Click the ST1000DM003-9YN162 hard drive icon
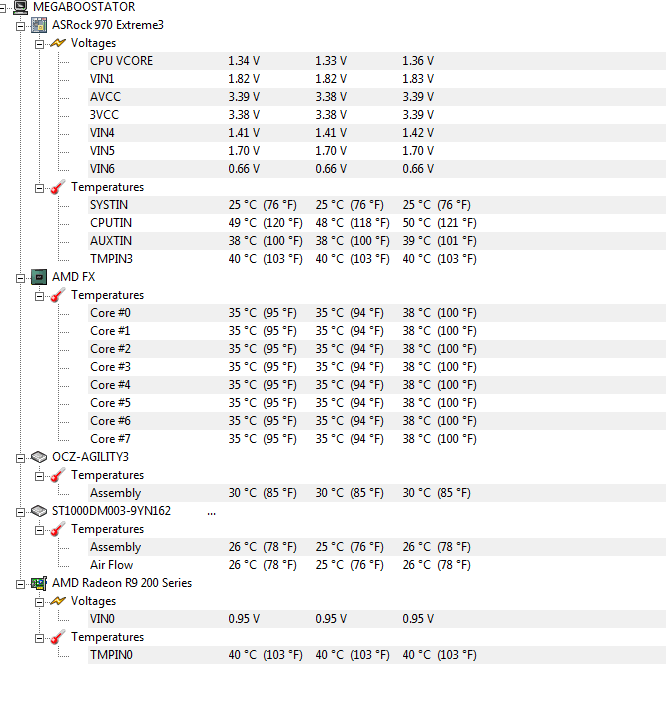This screenshot has height=720, width=666. (39, 511)
